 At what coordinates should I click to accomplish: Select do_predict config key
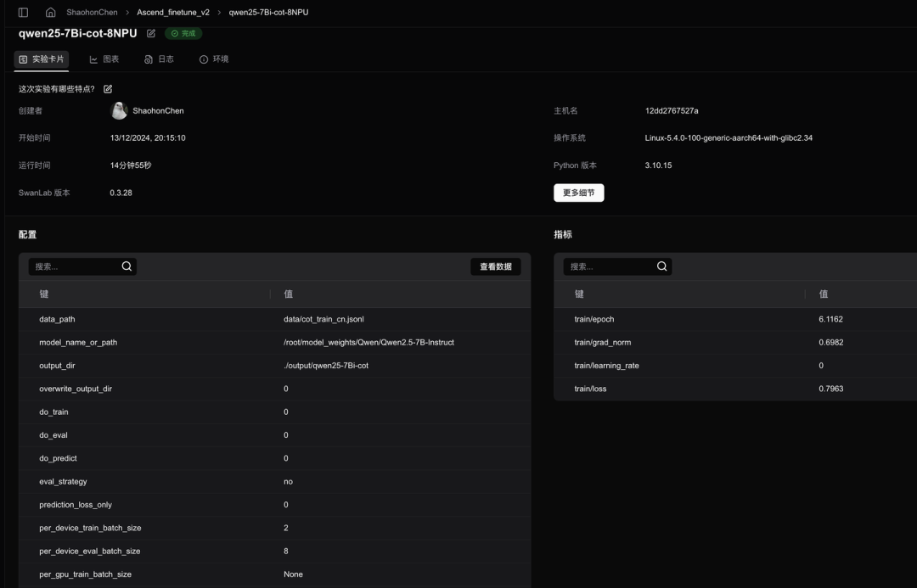point(58,458)
